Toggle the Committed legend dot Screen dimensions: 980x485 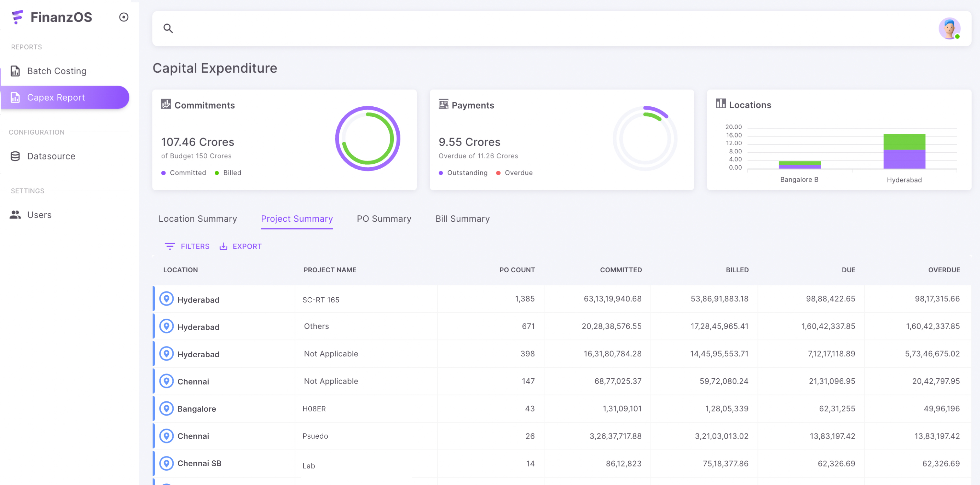coord(164,173)
